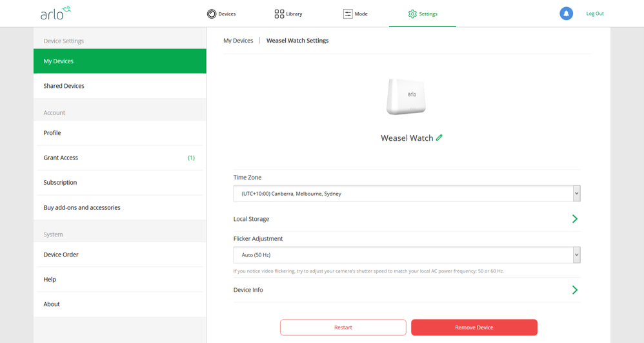Click the flicker adjustment help text
The width and height of the screenshot is (644, 343).
point(368,271)
